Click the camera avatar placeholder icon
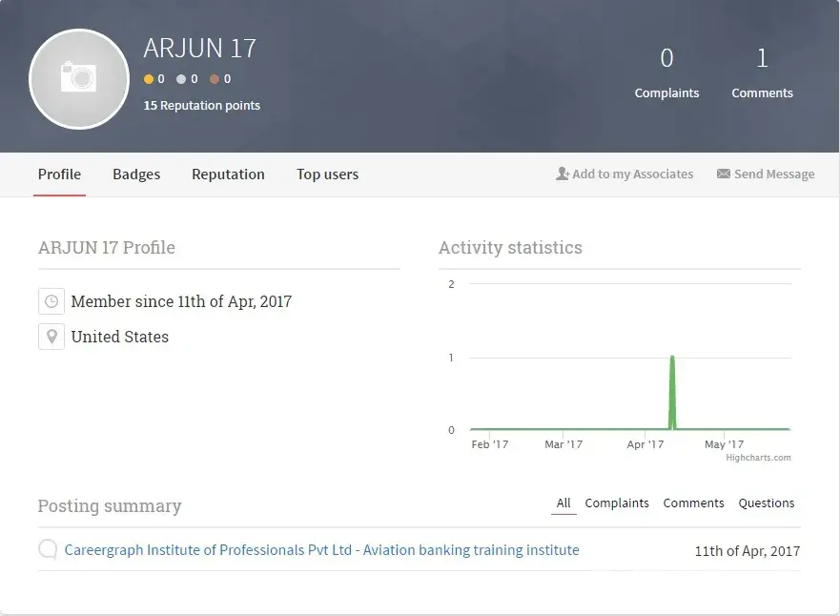 pyautogui.click(x=79, y=78)
